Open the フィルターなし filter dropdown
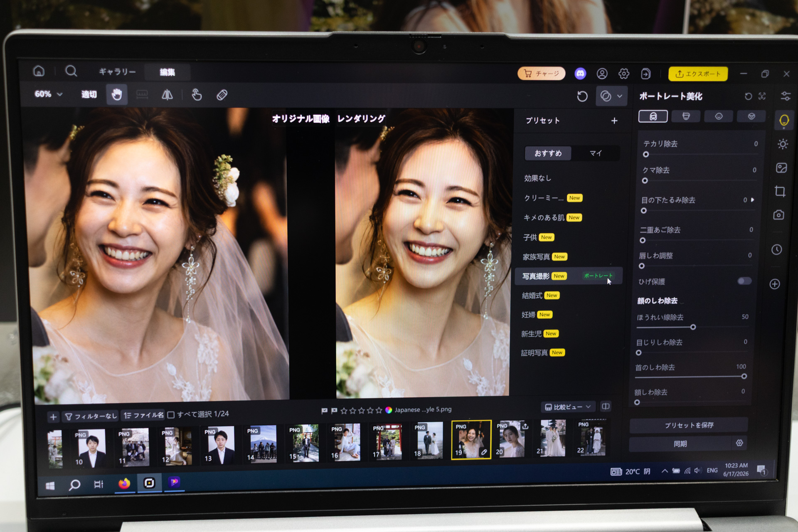Screen dimensions: 798x532 point(91,416)
